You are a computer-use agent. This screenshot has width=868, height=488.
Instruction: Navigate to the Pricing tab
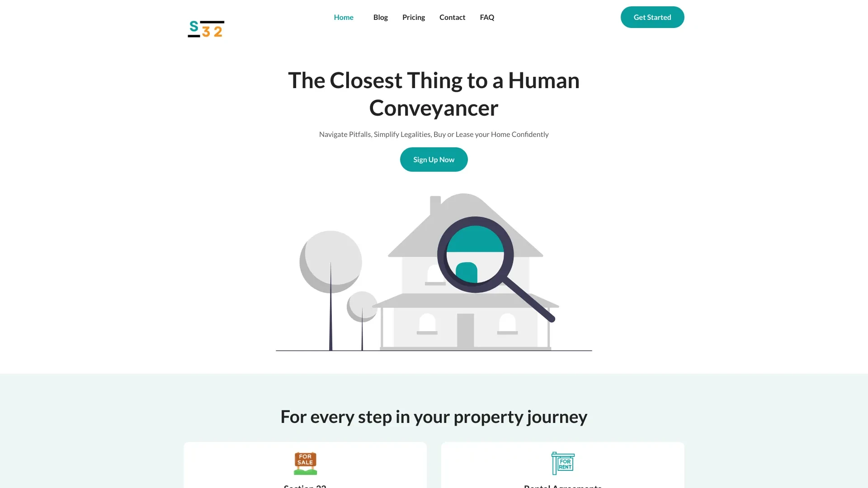coord(414,17)
